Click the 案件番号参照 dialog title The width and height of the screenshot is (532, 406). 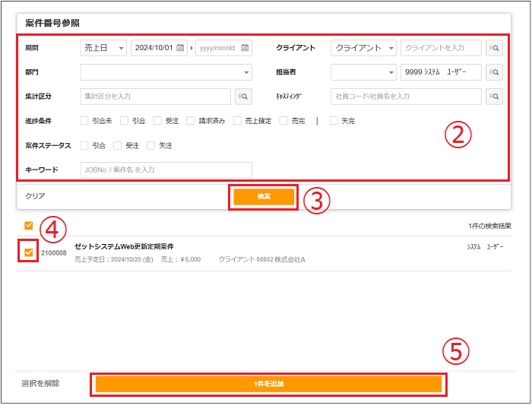coord(52,23)
